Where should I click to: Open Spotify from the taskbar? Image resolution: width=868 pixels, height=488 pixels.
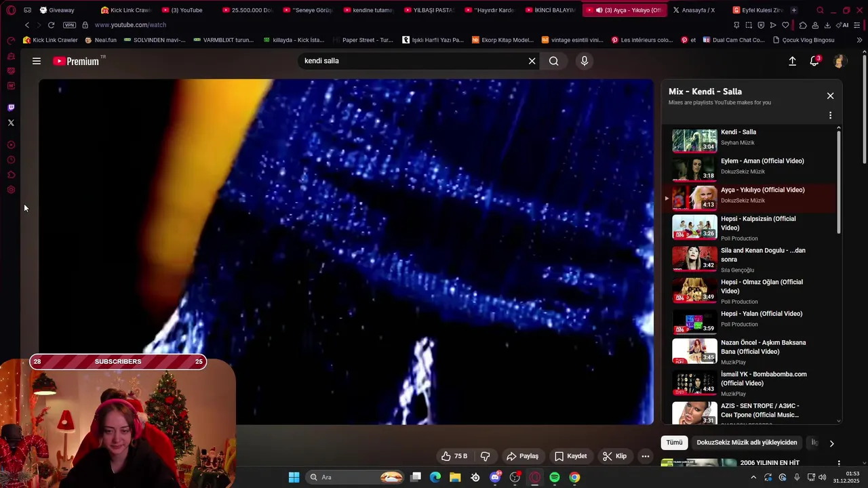coord(555,477)
